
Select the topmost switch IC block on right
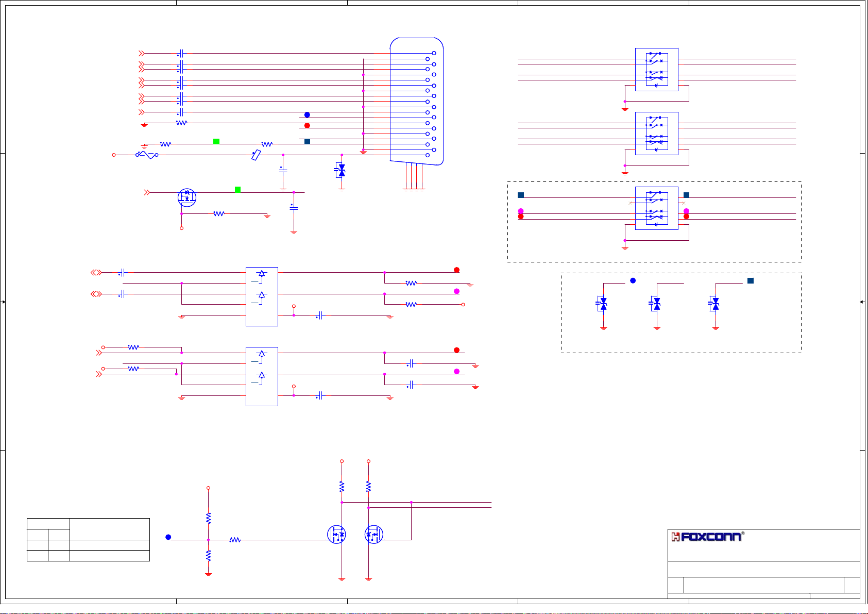tap(656, 69)
